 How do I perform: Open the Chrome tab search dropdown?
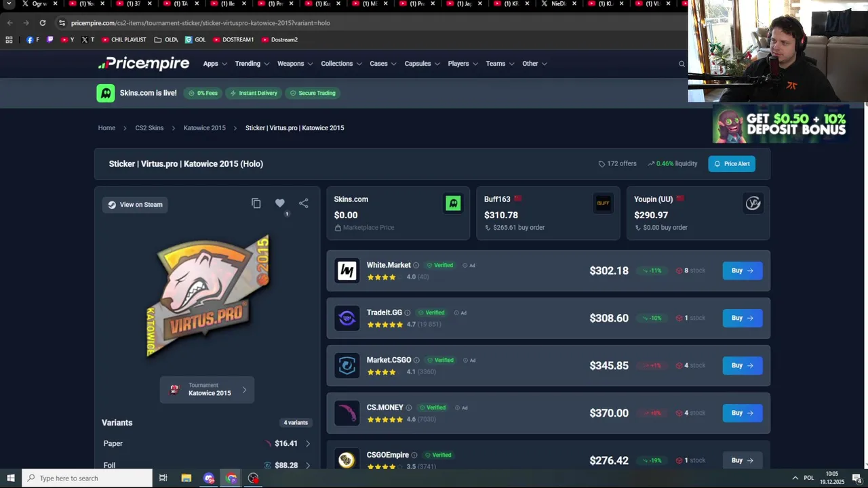click(9, 4)
